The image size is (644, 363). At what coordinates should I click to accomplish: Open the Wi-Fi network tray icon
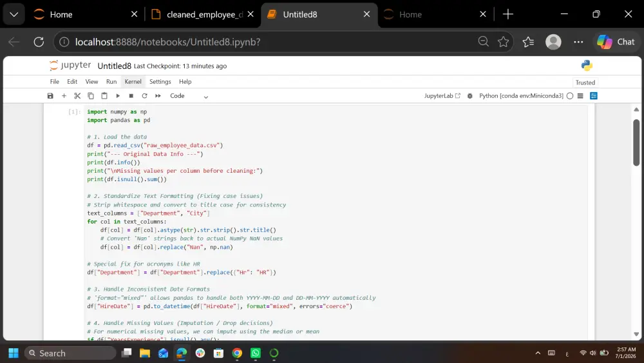point(583,353)
